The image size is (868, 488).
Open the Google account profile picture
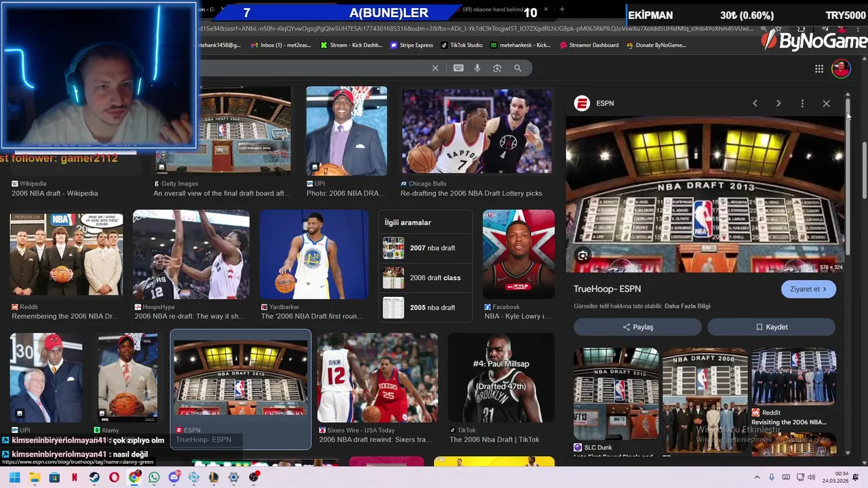point(841,68)
